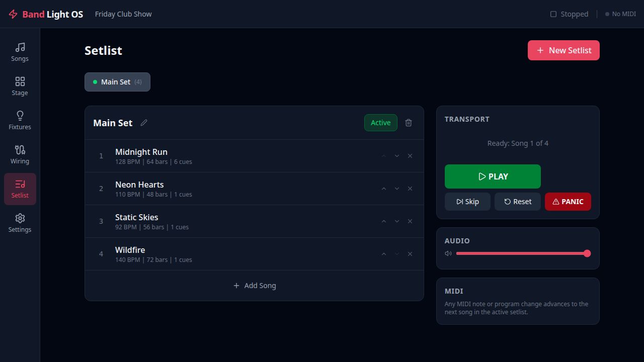Remove Static Skies from the setlist
This screenshot has width=644, height=362.
click(410, 221)
